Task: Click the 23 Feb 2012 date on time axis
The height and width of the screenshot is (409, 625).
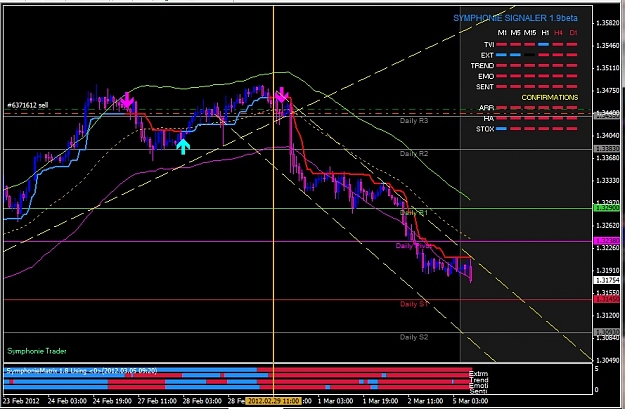Action: (x=22, y=401)
